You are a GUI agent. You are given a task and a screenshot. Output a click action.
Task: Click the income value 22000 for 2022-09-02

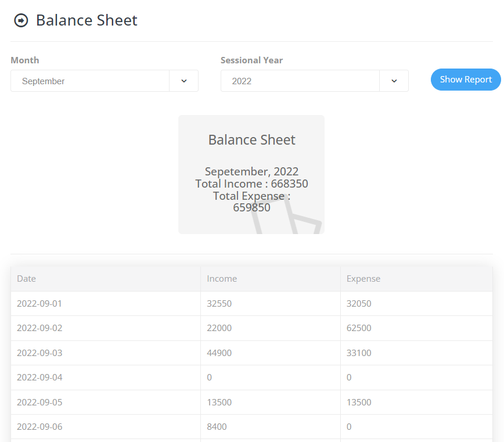click(x=219, y=328)
